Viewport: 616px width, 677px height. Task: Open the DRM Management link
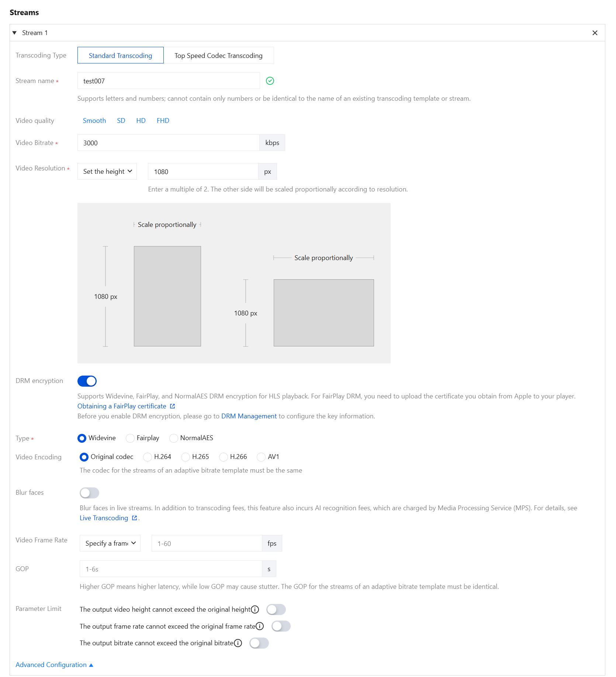(249, 416)
